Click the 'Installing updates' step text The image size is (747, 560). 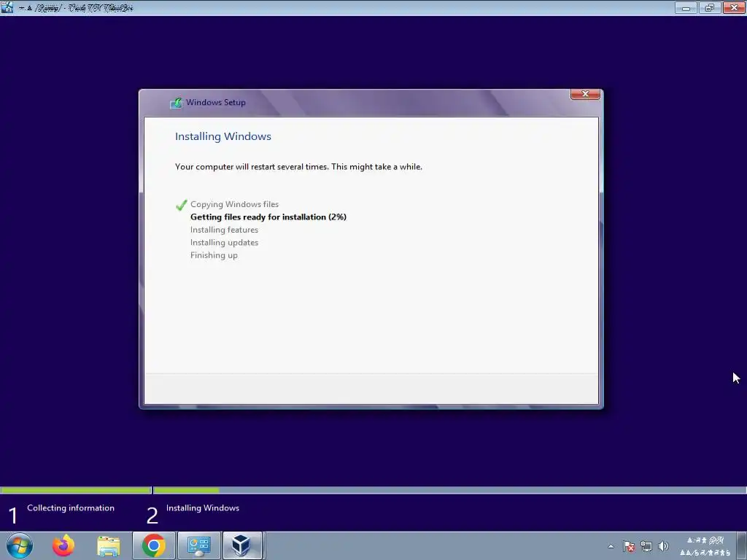pyautogui.click(x=225, y=242)
